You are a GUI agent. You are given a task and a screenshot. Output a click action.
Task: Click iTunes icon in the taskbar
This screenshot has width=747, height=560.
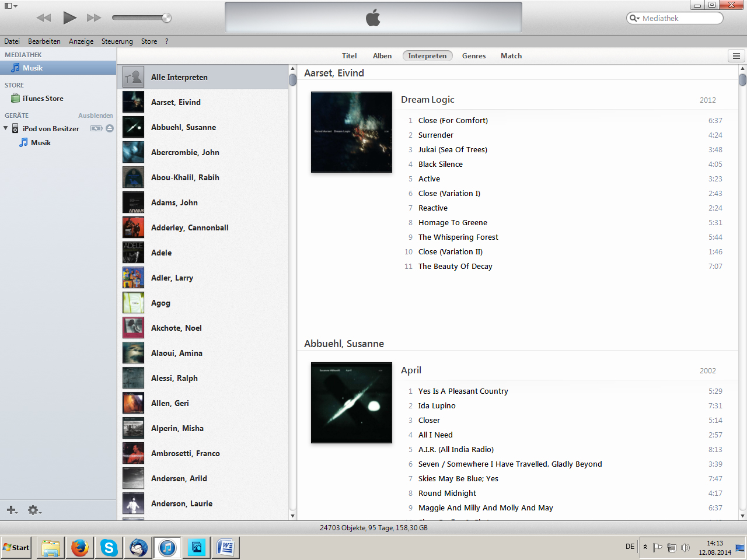tap(167, 548)
